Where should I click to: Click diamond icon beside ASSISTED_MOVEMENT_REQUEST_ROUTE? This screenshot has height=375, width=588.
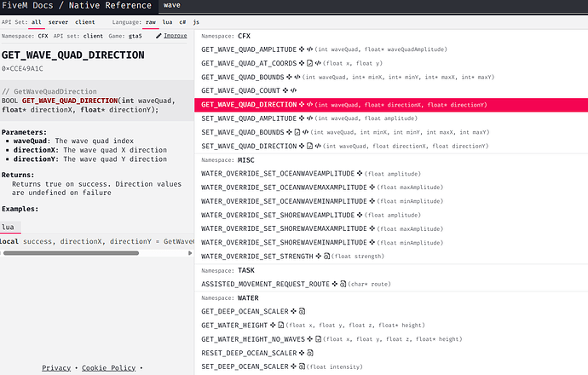[x=335, y=284]
